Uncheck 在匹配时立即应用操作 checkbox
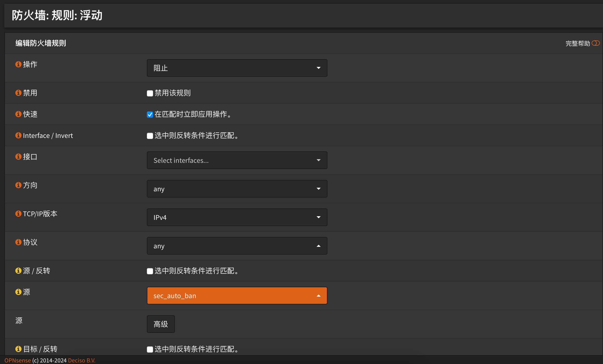 point(150,115)
